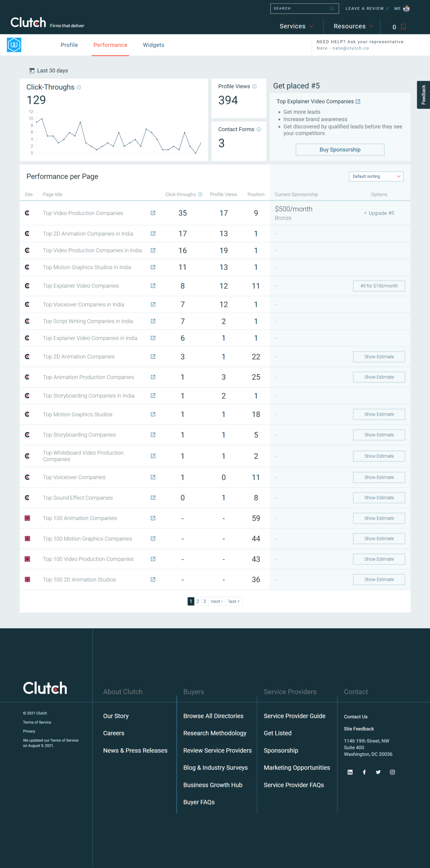Go to page 2 of results
Viewport: 430px width, 868px height.
pyautogui.click(x=198, y=601)
